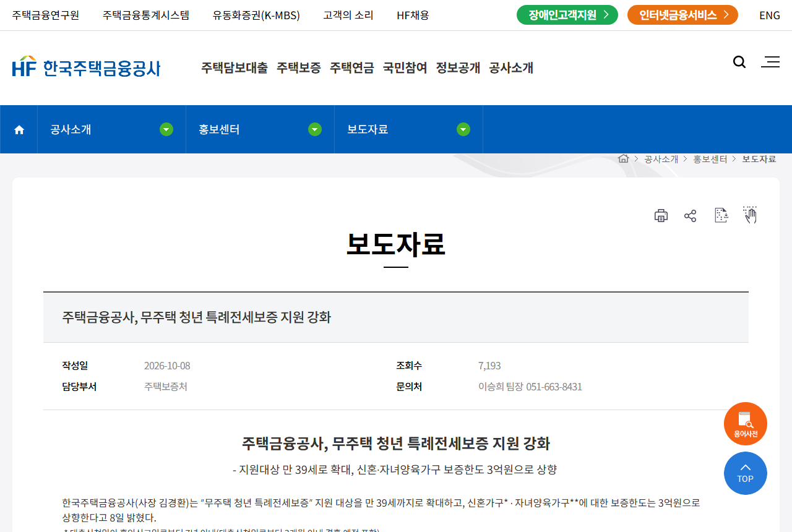Screen dimensions: 792x532
Task: Click 장애인고객지원 green button
Action: click(567, 15)
